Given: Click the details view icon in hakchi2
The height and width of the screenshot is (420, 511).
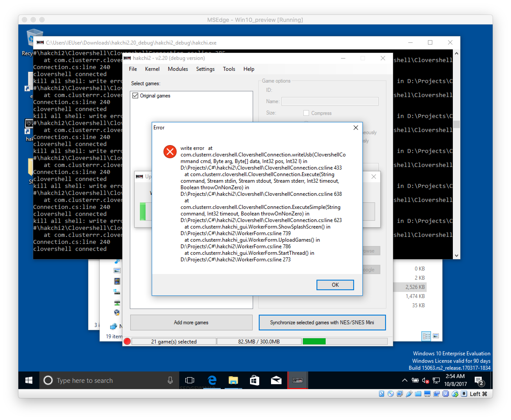Looking at the screenshot, I should click(x=426, y=336).
